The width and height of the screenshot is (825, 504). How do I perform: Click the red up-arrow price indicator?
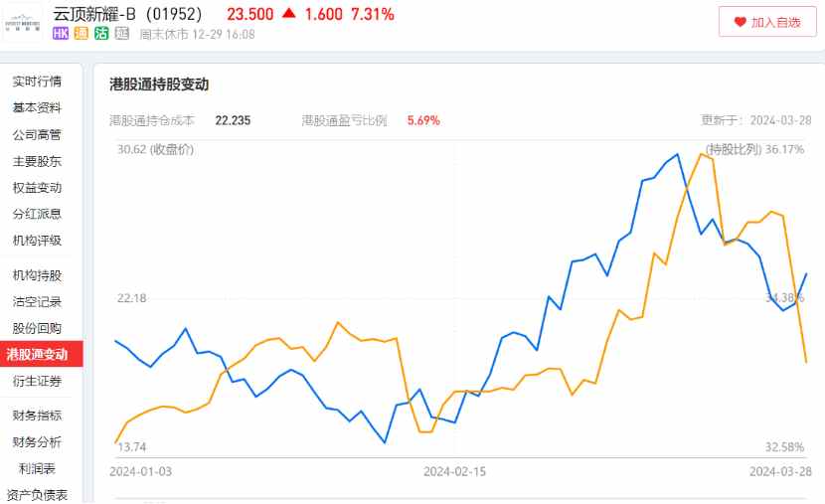289,13
